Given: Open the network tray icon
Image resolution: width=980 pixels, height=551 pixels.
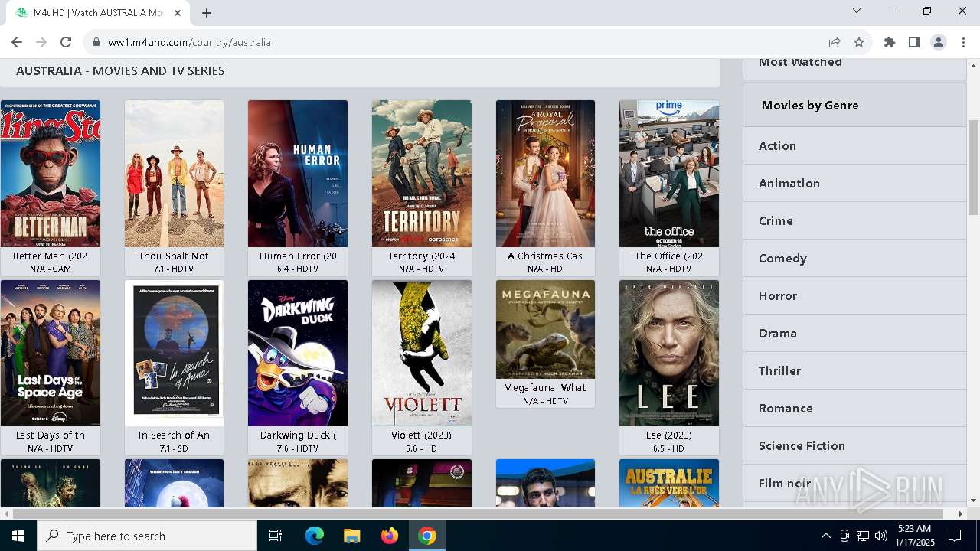Looking at the screenshot, I should 863,536.
